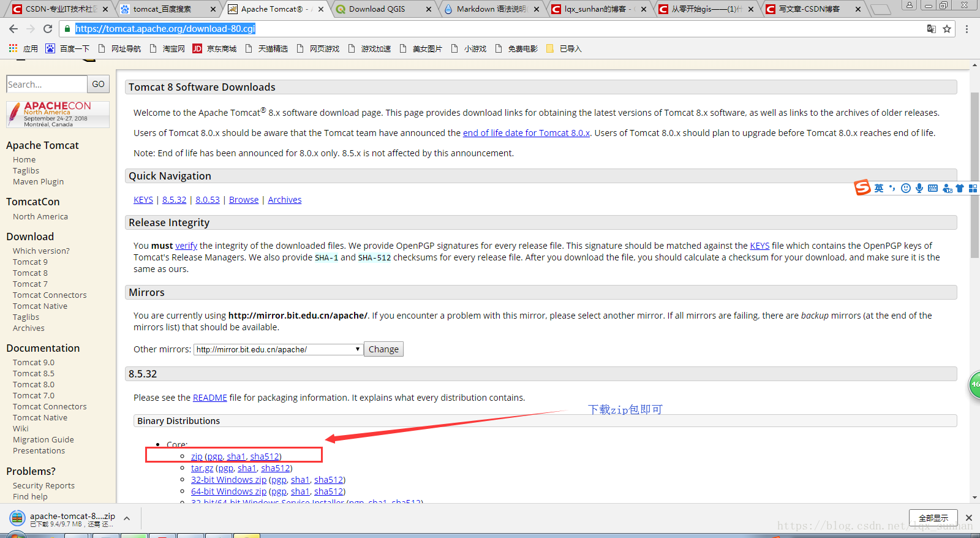Click the GO search button
The image size is (980, 538).
(98, 84)
